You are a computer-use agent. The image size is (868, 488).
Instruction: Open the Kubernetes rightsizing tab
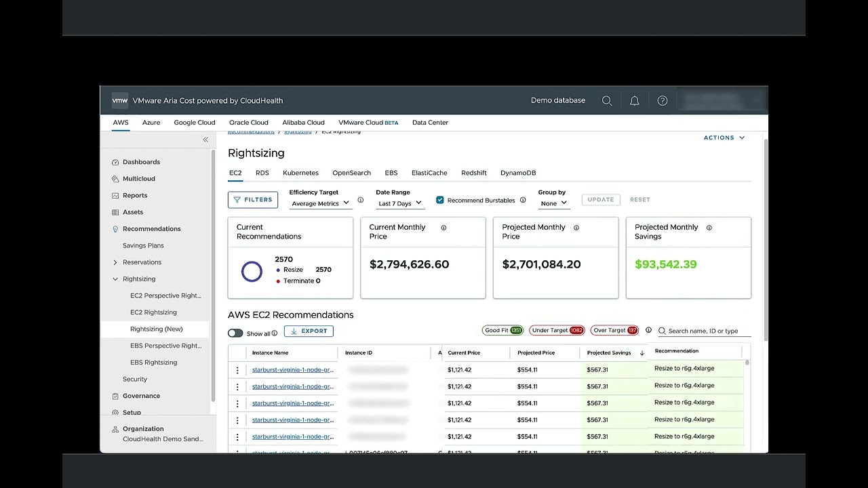[300, 173]
